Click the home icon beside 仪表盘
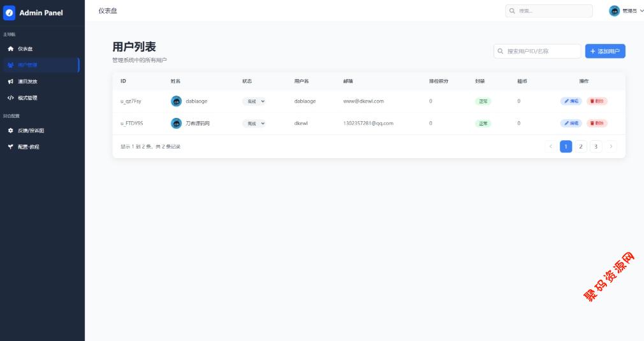 (10, 49)
